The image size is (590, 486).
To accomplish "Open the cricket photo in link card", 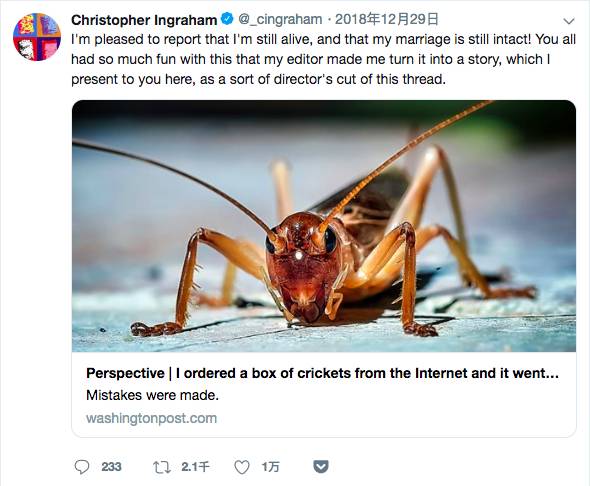I will pos(324,226).
